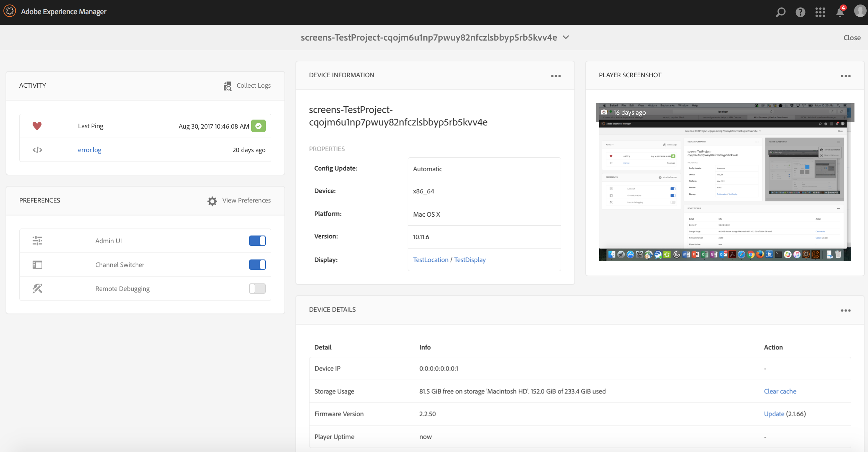This screenshot has height=452, width=868.
Task: Click the View Preferences gear icon
Action: [x=211, y=200]
